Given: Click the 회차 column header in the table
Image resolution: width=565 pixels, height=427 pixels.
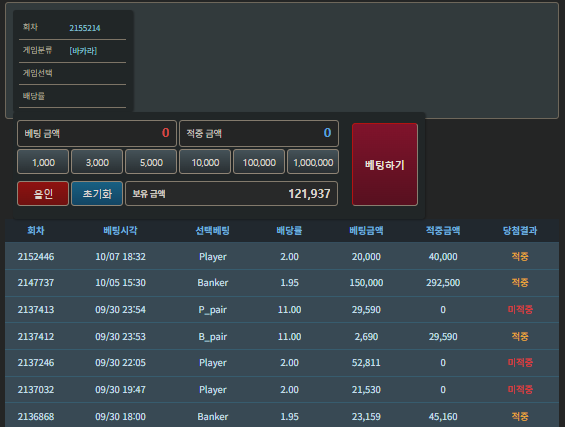Looking at the screenshot, I should (x=36, y=231).
